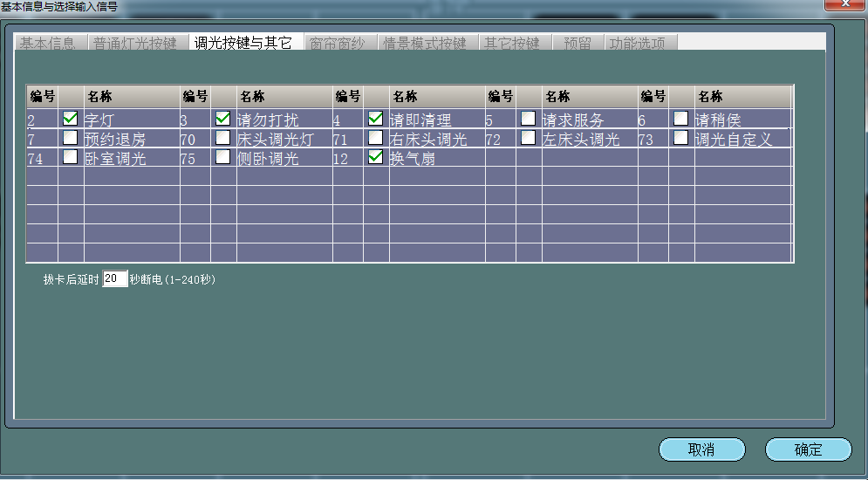Switch to the 基本信息 tab
868x480 pixels.
49,43
